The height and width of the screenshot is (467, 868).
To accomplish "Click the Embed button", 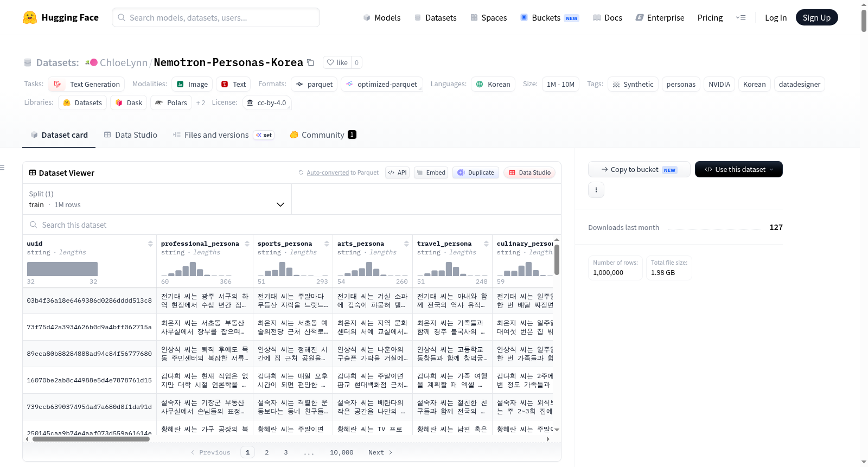I will pos(431,172).
